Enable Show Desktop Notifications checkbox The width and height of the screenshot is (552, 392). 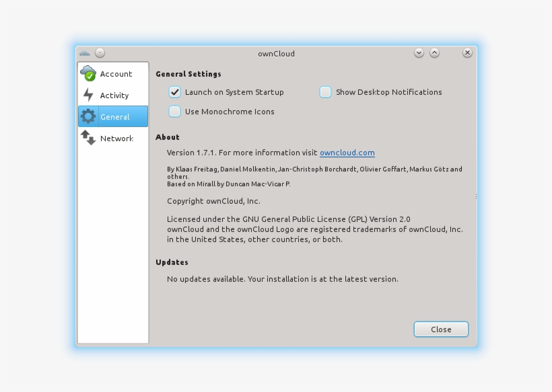coord(325,92)
